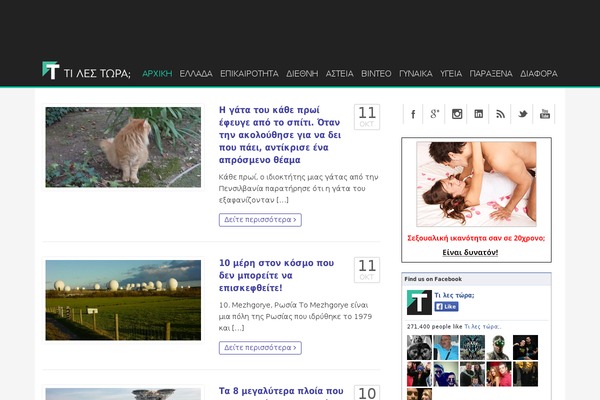The height and width of the screenshot is (400, 600).
Task: Open the cat article thumbnail image
Action: click(123, 147)
